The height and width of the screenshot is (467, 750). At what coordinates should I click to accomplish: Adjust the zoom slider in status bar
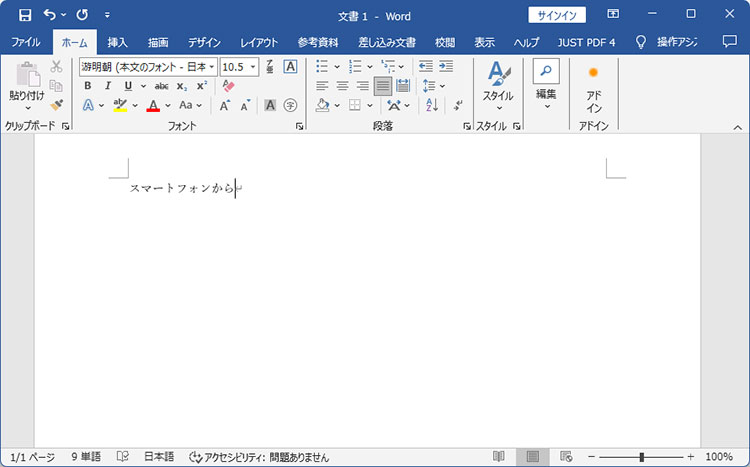click(x=641, y=456)
